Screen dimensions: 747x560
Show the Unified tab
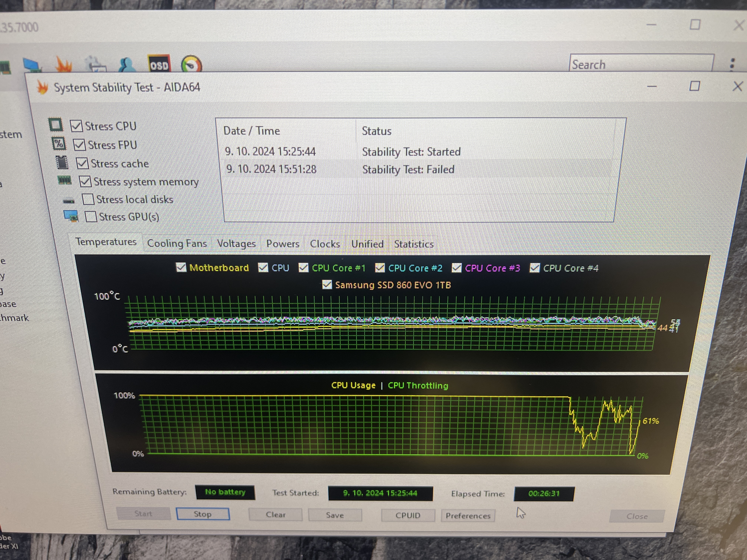tap(367, 244)
